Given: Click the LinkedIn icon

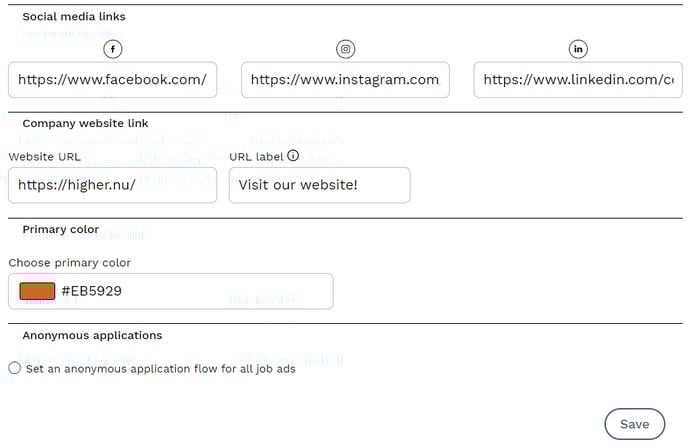Looking at the screenshot, I should (x=578, y=49).
